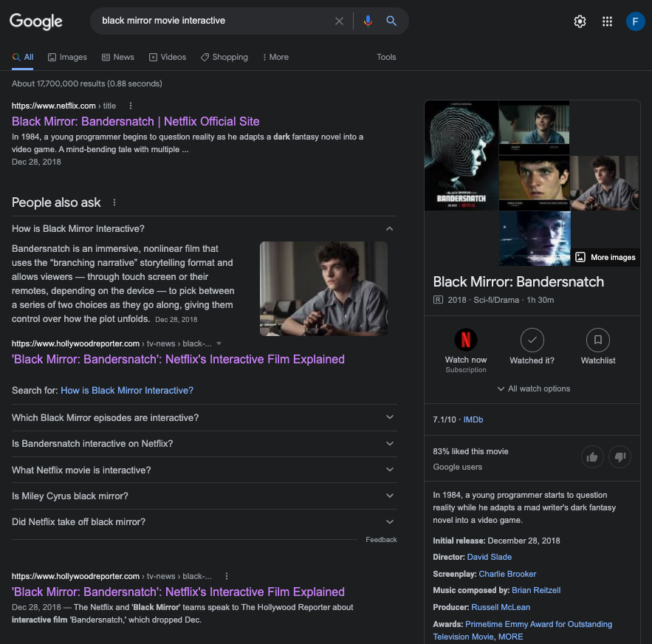Open the Bandersnatch poster image
652x644 pixels.
click(x=461, y=156)
